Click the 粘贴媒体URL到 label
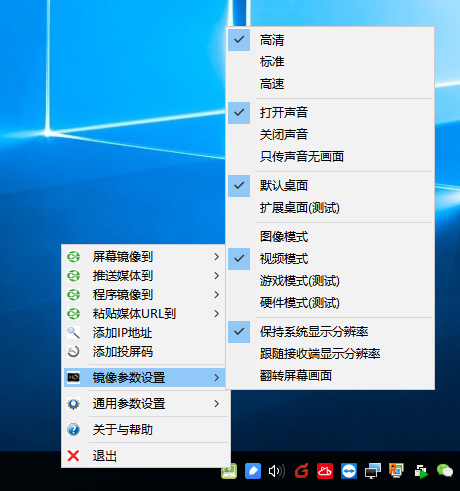The image size is (460, 491). point(134,314)
